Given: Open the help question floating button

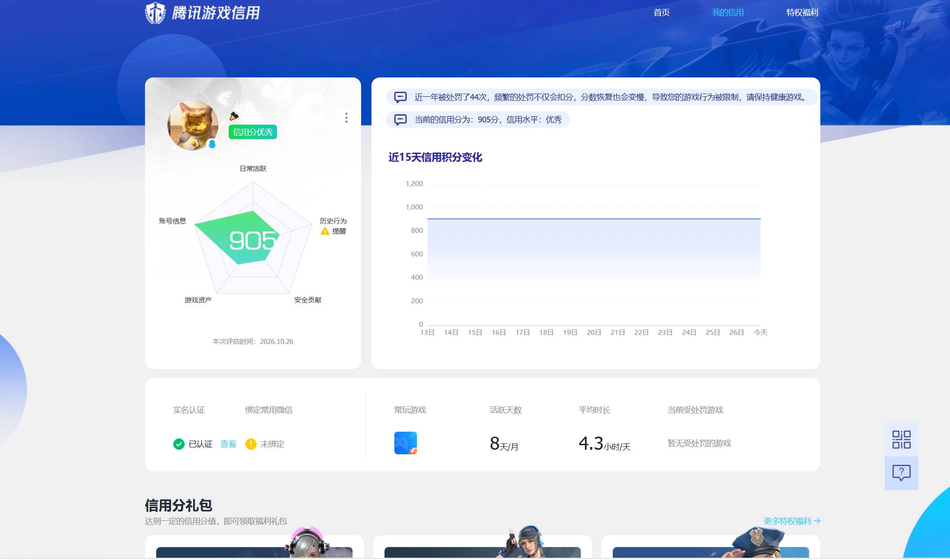Looking at the screenshot, I should [x=901, y=473].
